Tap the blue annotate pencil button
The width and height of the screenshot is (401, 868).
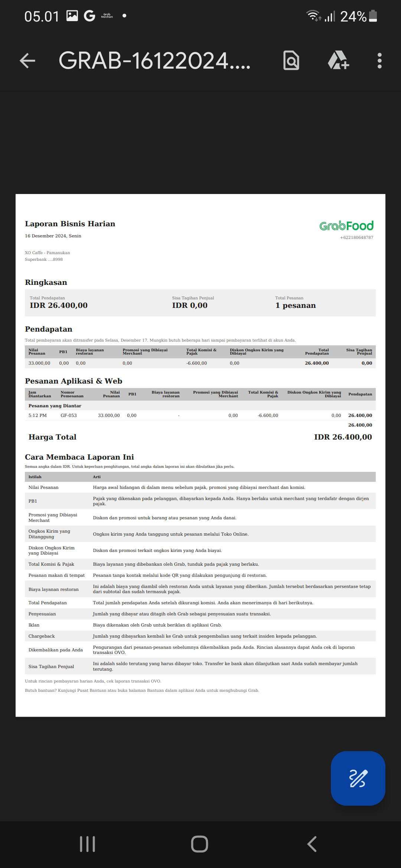tap(358, 778)
